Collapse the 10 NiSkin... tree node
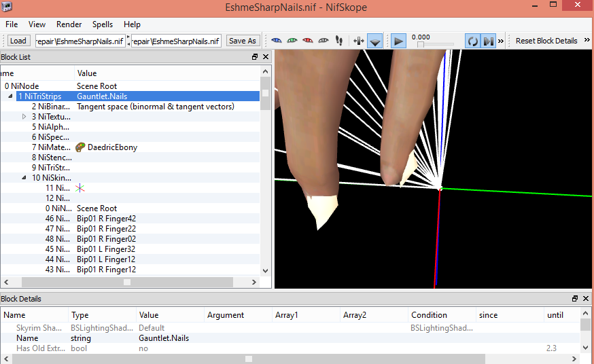594x364 pixels. (x=24, y=177)
